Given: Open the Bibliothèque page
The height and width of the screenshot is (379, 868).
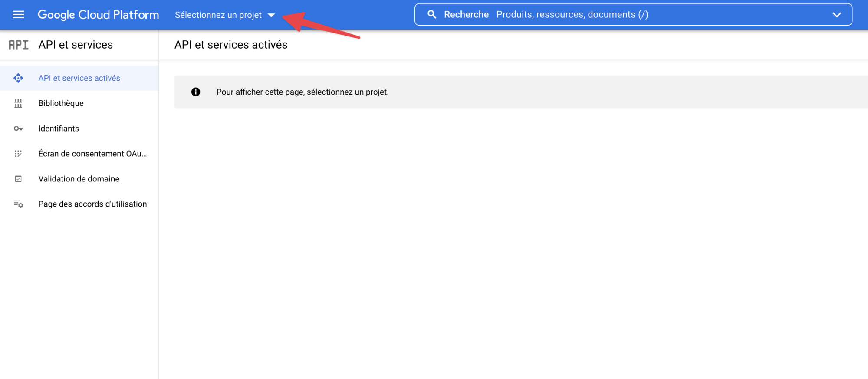Looking at the screenshot, I should (x=61, y=103).
